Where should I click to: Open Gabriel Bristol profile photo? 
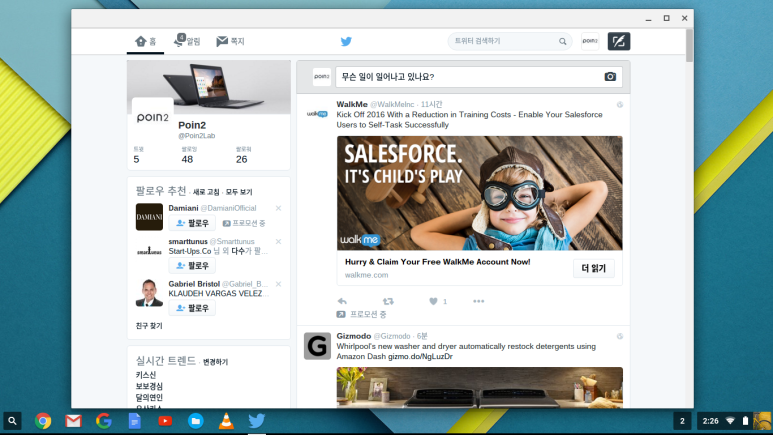coord(149,292)
